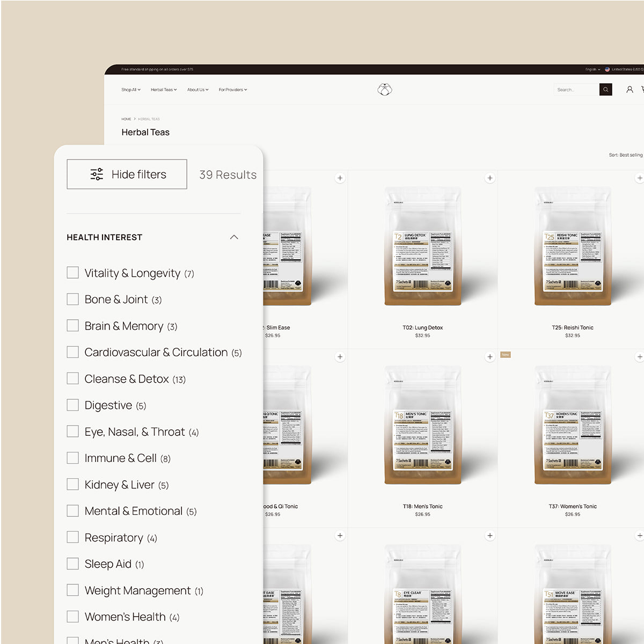644x644 pixels.
Task: Open the English language dropdown
Action: [592, 69]
